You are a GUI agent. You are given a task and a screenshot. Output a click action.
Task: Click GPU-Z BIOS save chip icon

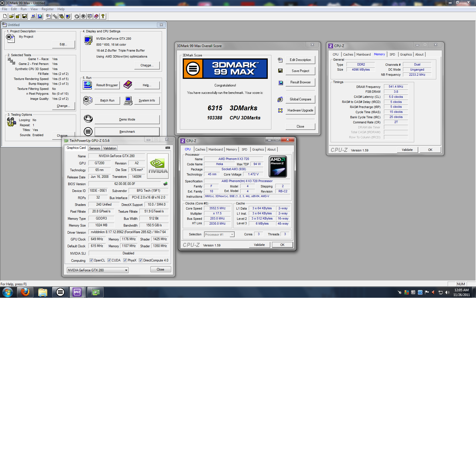coord(165,184)
